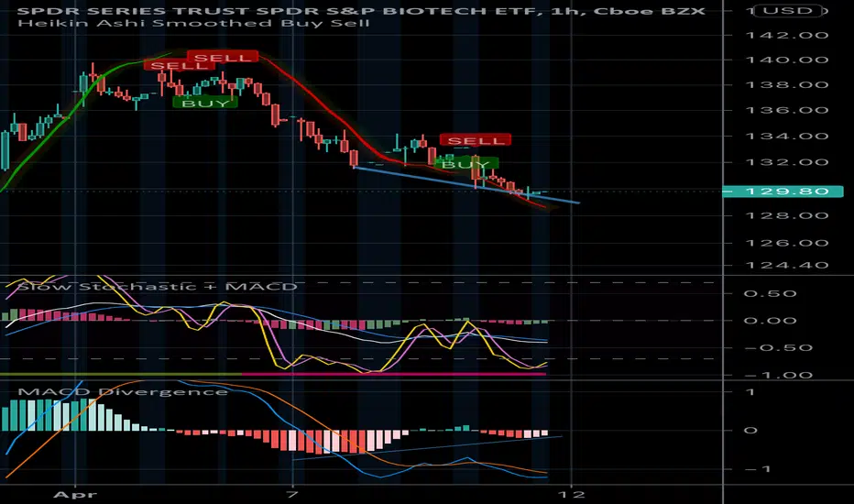This screenshot has width=854, height=504.
Task: Click the −1.00 stochastic scale value
Action: pos(778,375)
